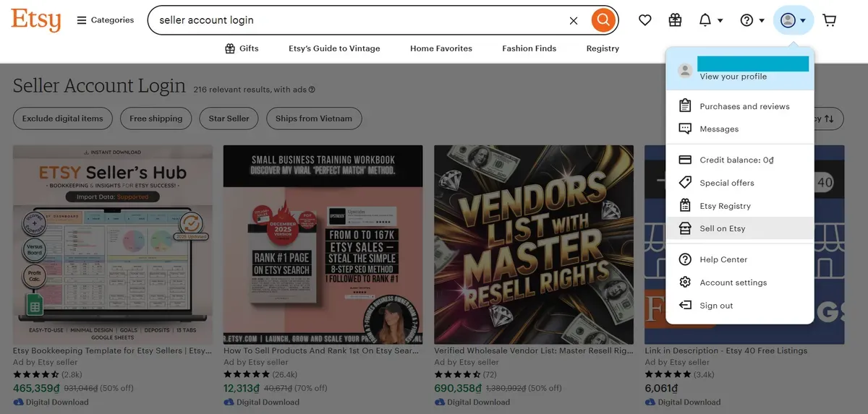Open Verified Wholesale Vendor List title
Image resolution: width=868 pixels, height=414 pixels.
coord(534,351)
